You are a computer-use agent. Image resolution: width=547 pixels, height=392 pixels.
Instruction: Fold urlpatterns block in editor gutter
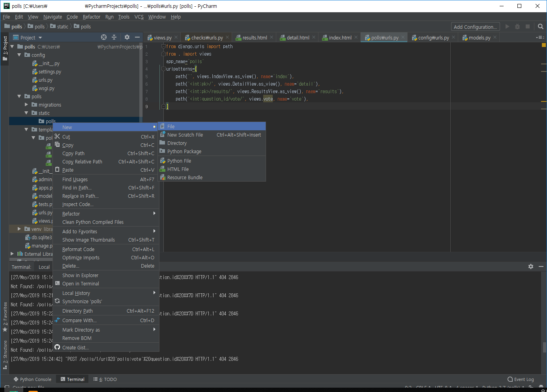point(163,69)
